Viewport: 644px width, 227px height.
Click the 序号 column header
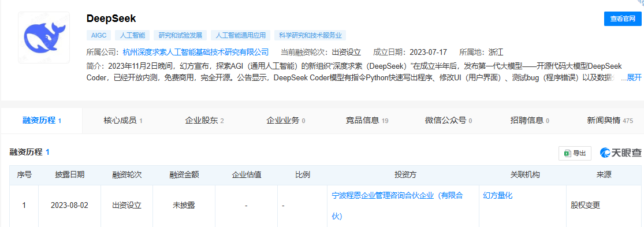point(24,175)
